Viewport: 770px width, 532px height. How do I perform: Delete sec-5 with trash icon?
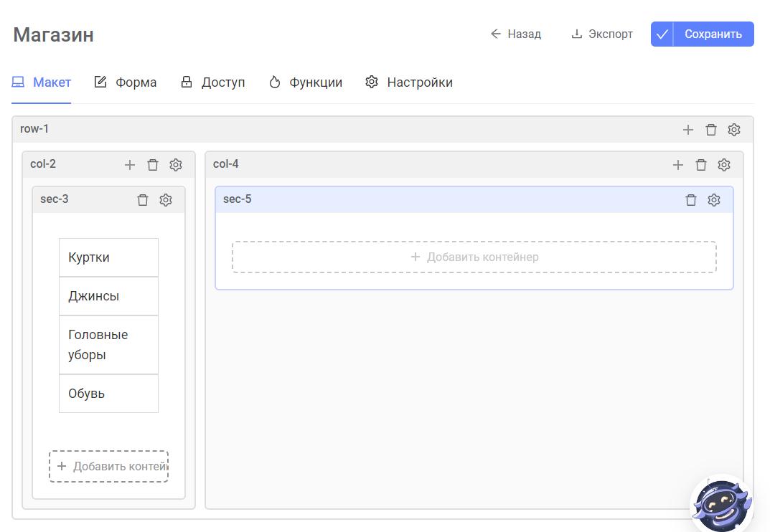coord(691,200)
